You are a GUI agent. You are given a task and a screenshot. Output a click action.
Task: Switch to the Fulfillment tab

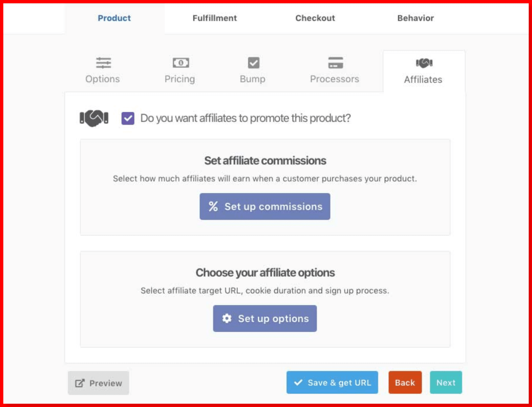215,18
